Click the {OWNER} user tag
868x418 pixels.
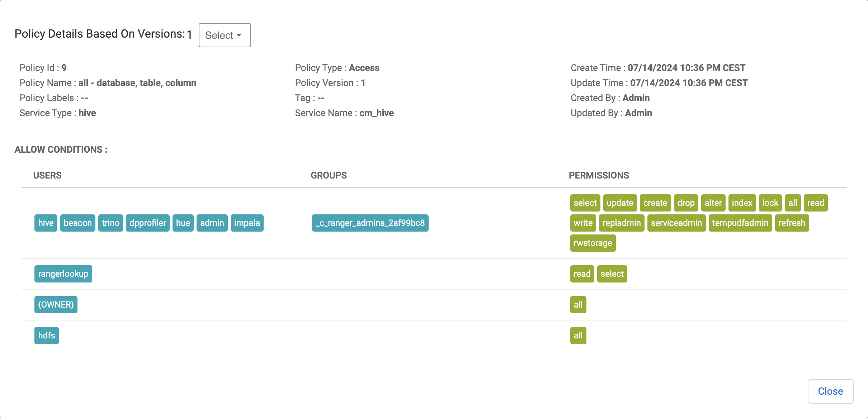pyautogui.click(x=56, y=305)
